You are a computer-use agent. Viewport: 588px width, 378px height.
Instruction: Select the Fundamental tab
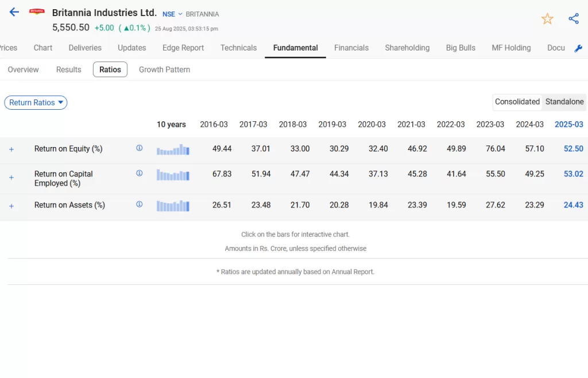point(296,48)
